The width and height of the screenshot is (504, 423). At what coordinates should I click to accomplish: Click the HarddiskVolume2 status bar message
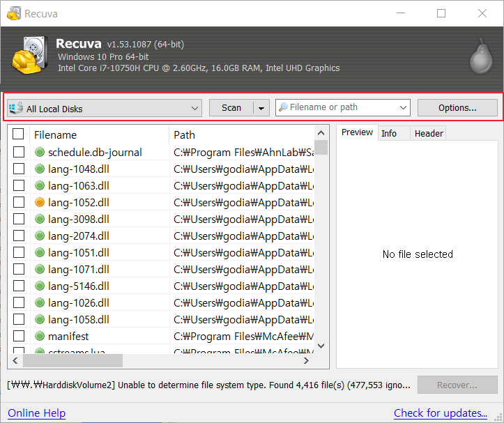click(208, 385)
